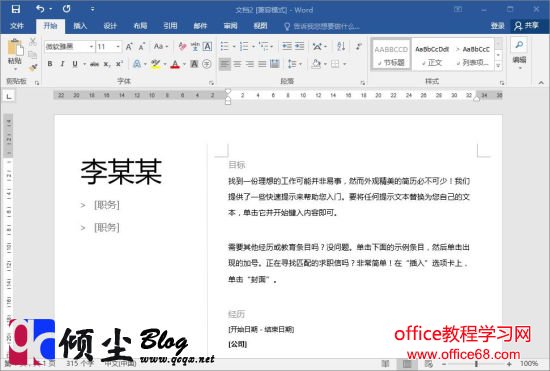The image size is (550, 371).
Task: Click the sort A-Z icon
Action: pyautogui.click(x=341, y=46)
